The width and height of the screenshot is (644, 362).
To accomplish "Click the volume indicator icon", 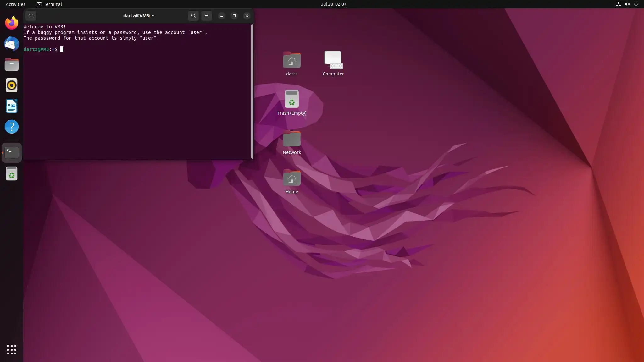I will pyautogui.click(x=627, y=4).
